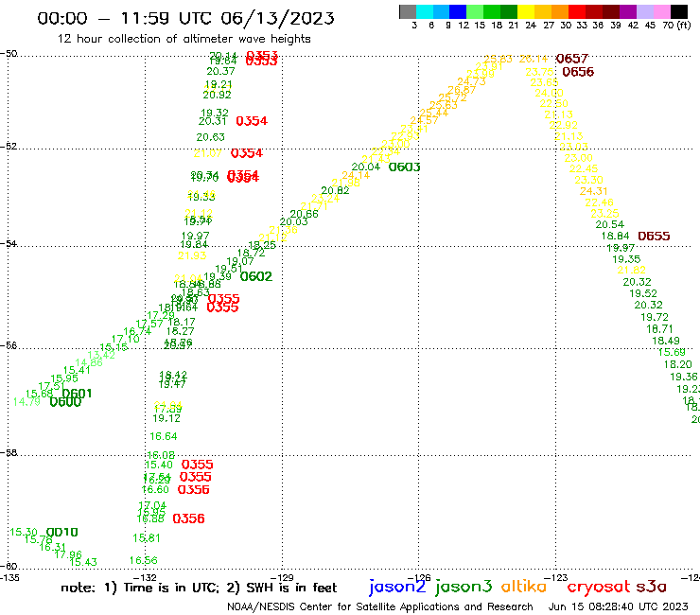Click the wave height value '15.69'
This screenshot has width=700, height=615.
[x=672, y=352]
